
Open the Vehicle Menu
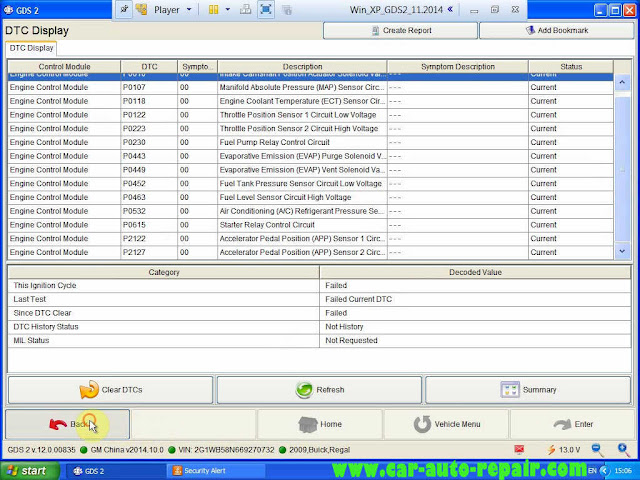[x=447, y=424]
